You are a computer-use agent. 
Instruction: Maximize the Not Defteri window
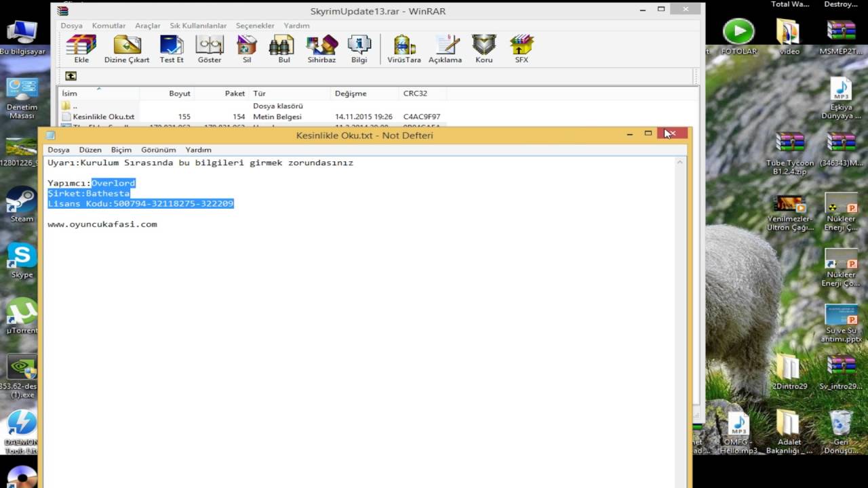pyautogui.click(x=648, y=134)
